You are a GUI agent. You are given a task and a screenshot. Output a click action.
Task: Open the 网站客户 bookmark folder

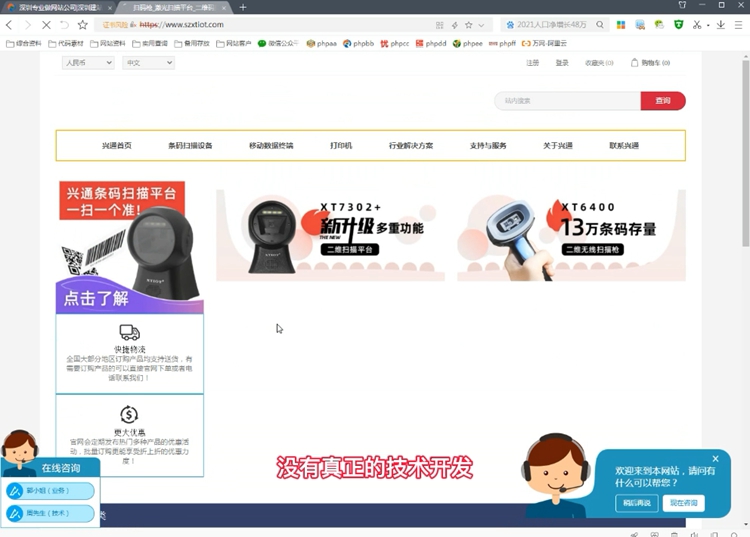pos(234,44)
